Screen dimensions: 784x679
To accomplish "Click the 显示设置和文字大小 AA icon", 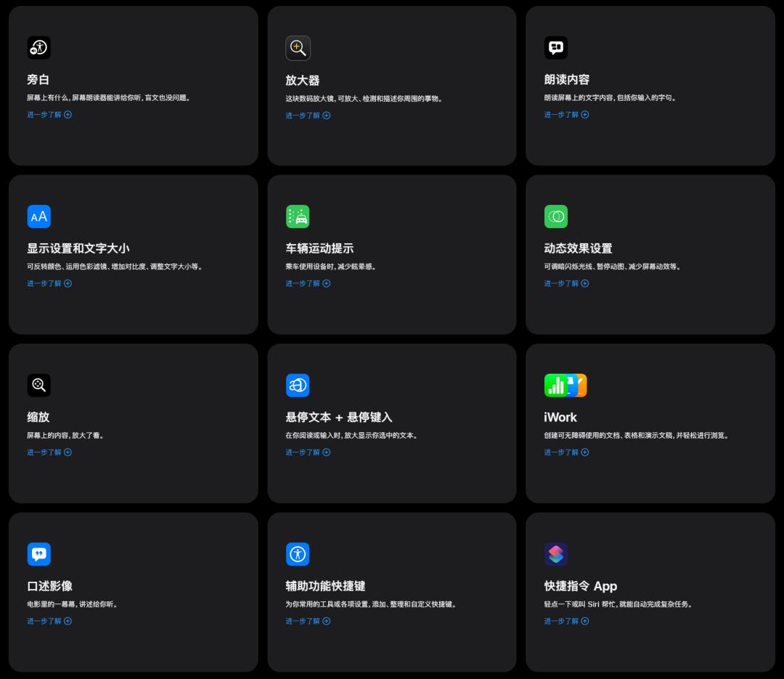I will click(x=38, y=216).
